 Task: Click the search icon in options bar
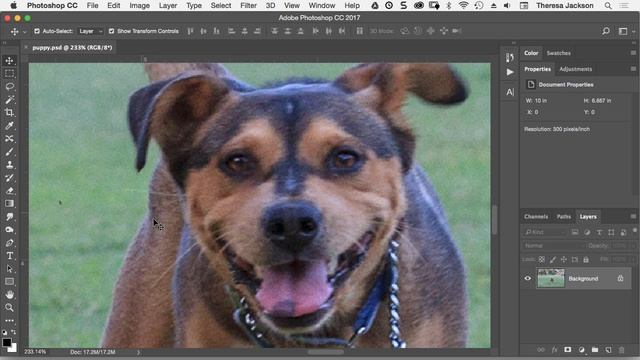pos(606,31)
